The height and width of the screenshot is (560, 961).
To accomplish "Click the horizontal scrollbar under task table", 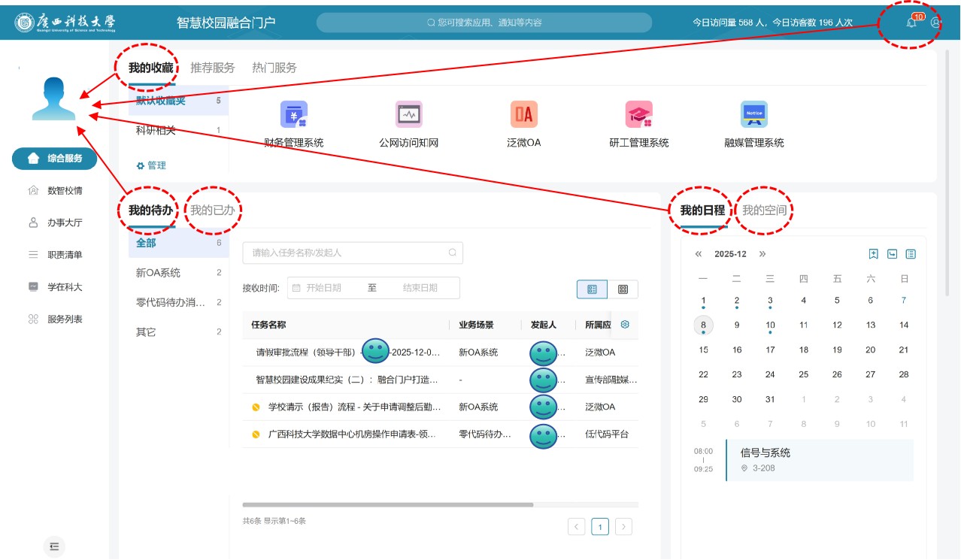I will [387, 504].
